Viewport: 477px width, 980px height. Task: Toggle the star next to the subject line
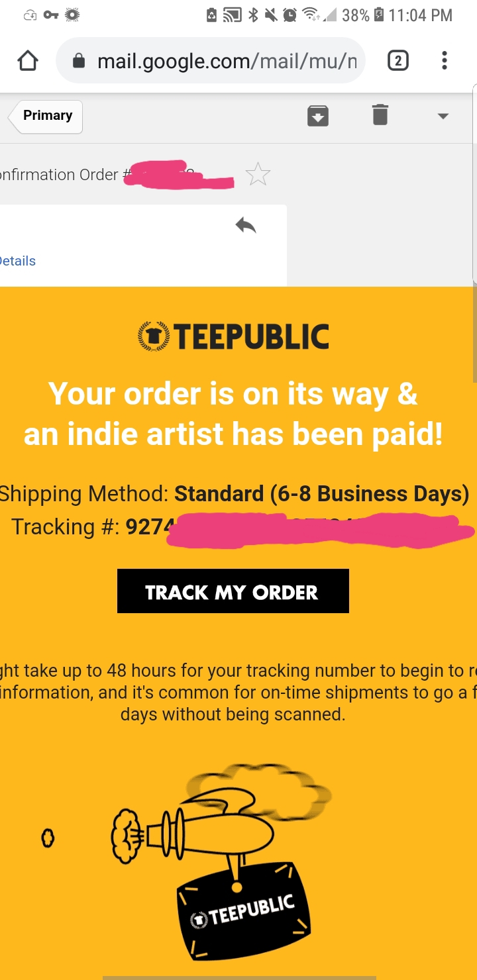(258, 173)
